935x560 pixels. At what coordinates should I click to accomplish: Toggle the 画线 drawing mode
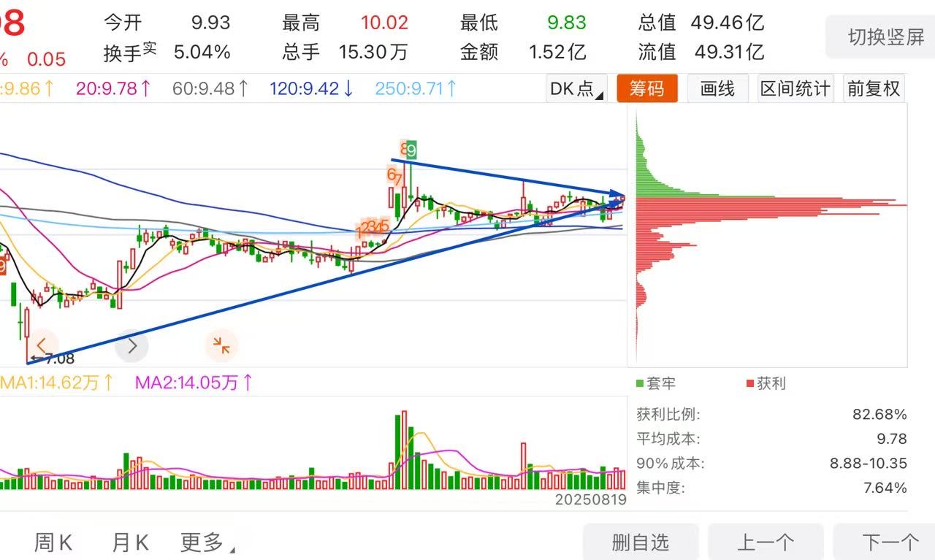[717, 89]
